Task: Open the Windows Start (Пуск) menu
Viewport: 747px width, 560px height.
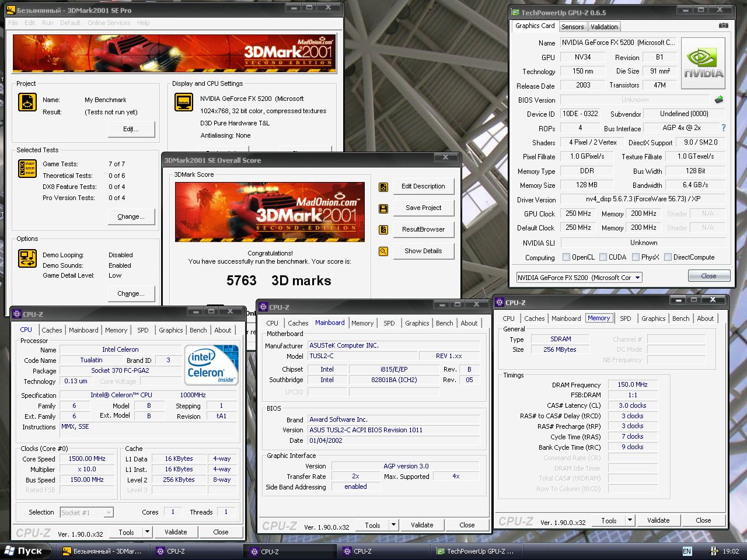Action: pos(23,551)
